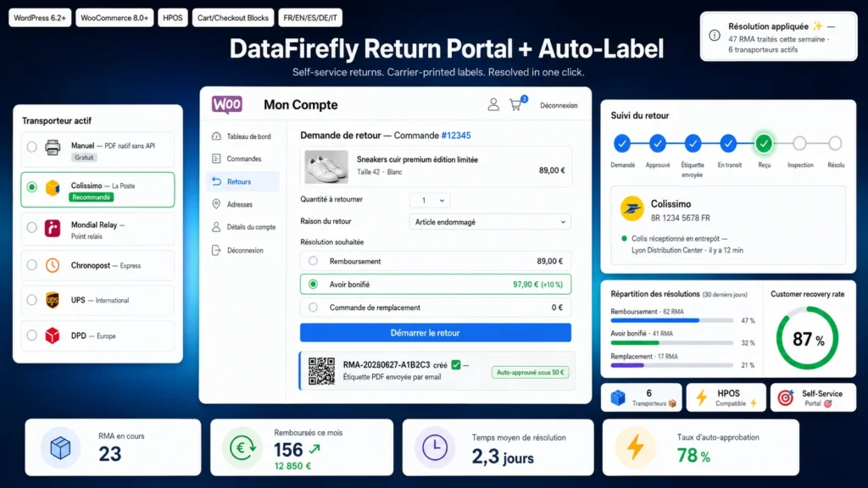The image size is (868, 488).
Task: Choose the Remboursement resolution option
Action: [x=436, y=261]
